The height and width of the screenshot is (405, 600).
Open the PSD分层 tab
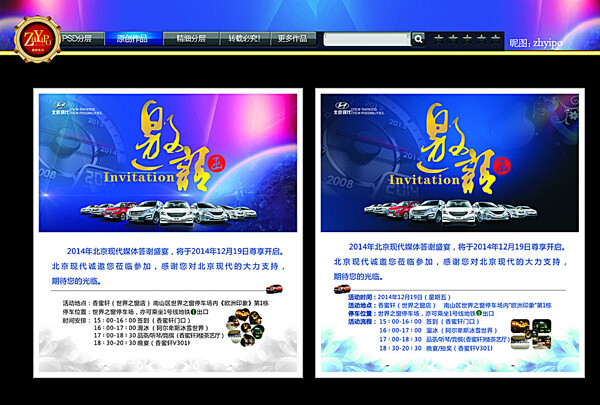pyautogui.click(x=80, y=38)
